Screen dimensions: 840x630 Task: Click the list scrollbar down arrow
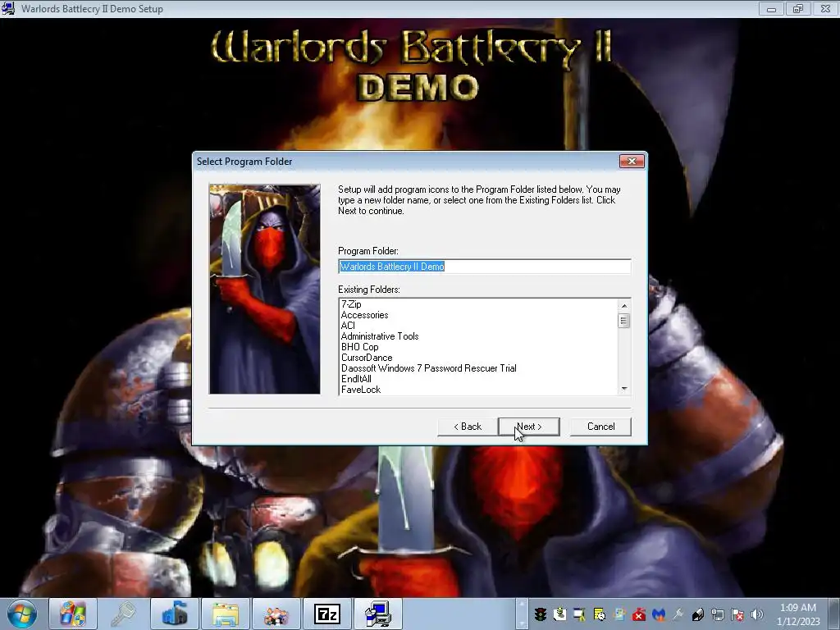[623, 389]
